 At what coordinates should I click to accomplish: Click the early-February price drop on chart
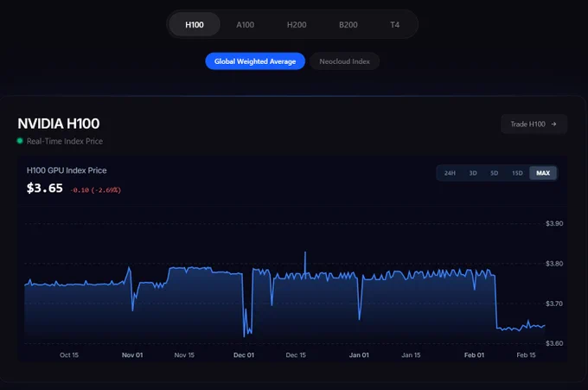coord(495,302)
